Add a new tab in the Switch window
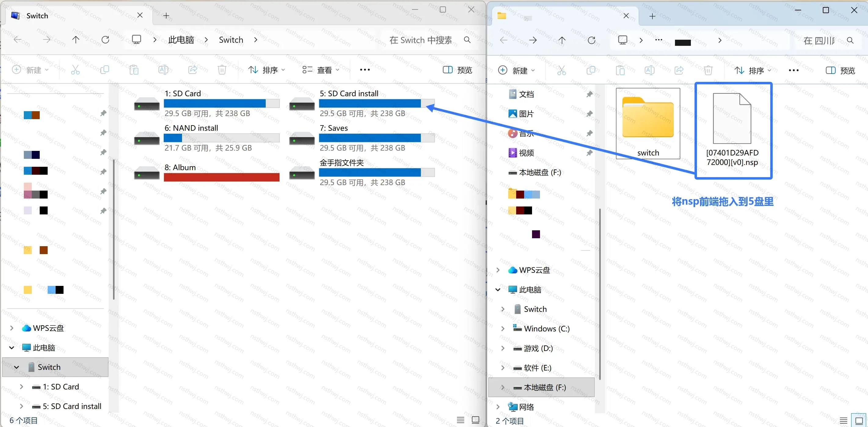 point(166,16)
